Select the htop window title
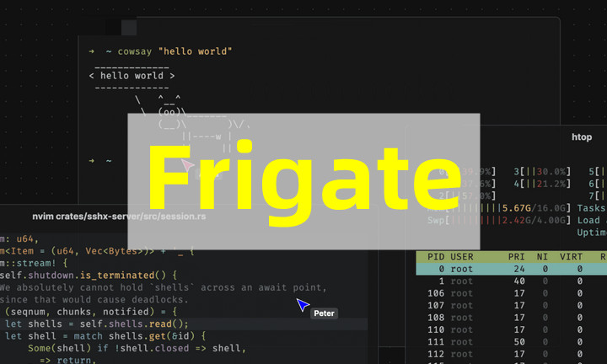This screenshot has width=607, height=364. 582,137
